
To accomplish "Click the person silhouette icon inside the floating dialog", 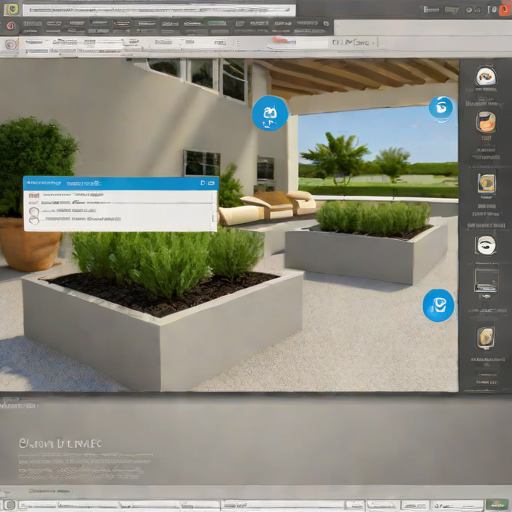I will coord(34,215).
